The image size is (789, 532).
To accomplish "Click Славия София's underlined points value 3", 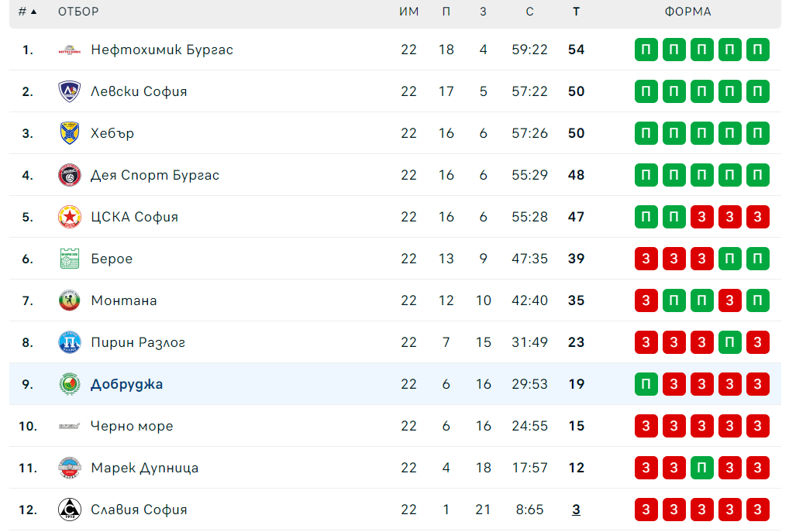I will pyautogui.click(x=576, y=510).
